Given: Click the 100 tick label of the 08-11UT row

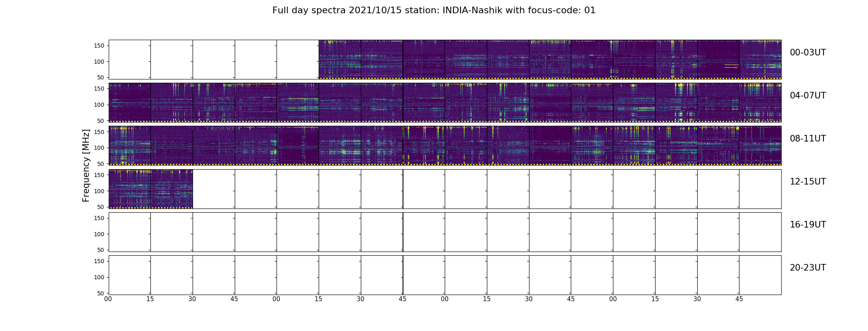Looking at the screenshot, I should pos(100,148).
